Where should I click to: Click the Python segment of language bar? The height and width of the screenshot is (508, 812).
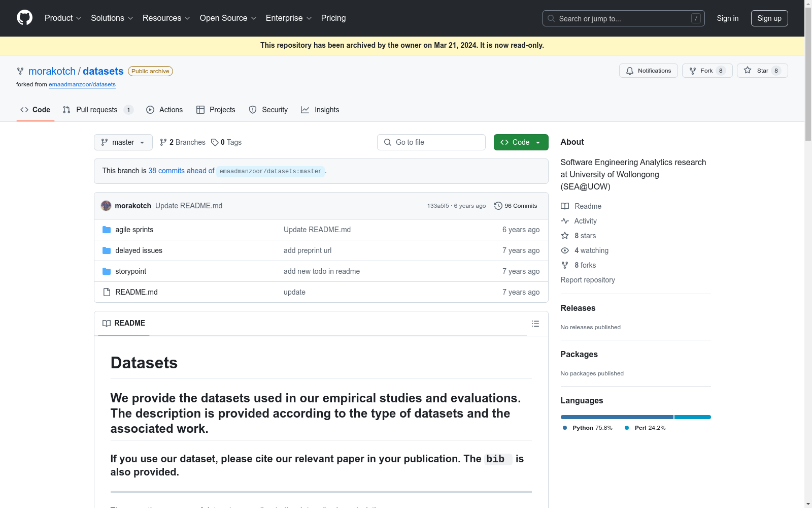[617, 417]
